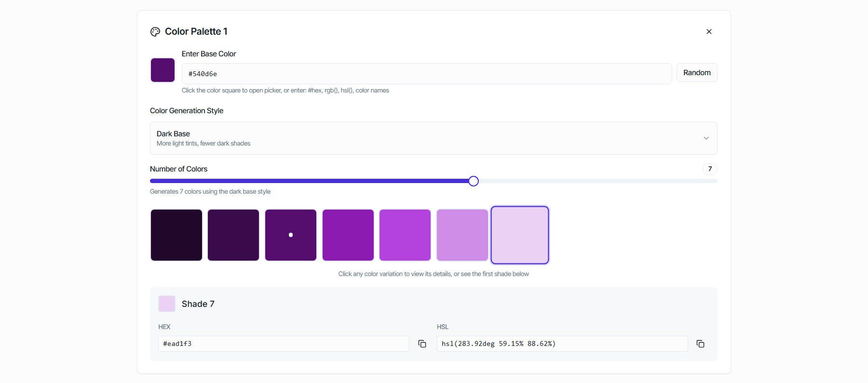Image resolution: width=868 pixels, height=383 pixels.
Task: Select the darkest near-black purple swatch
Action: pos(176,235)
